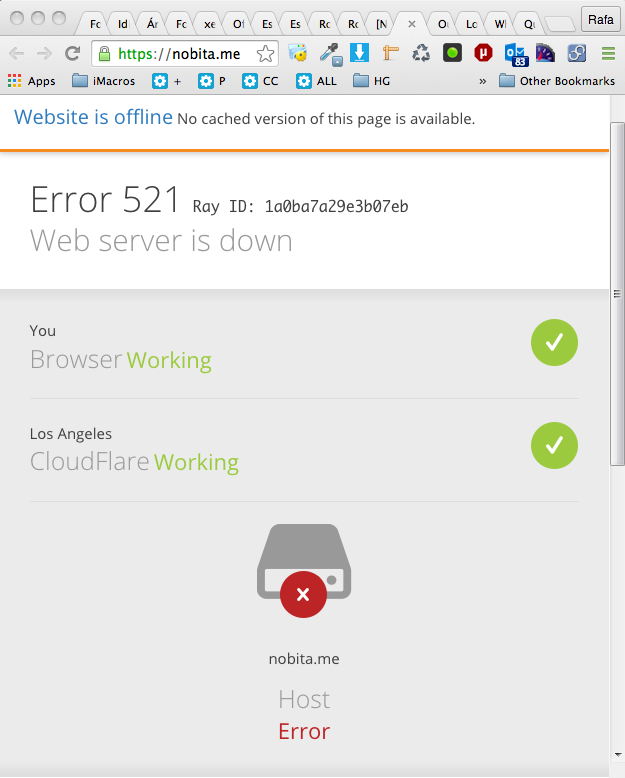Close the current active tab
Screen dimensions: 625x778
coord(412,22)
